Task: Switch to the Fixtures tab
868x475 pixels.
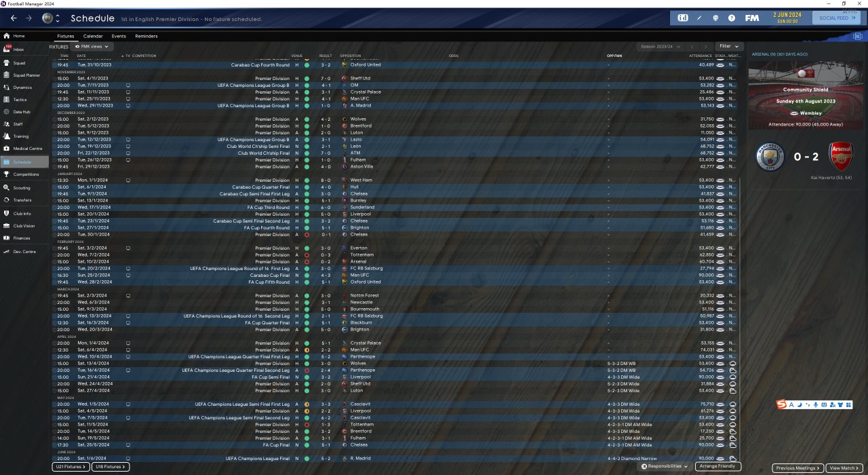Action: point(66,36)
